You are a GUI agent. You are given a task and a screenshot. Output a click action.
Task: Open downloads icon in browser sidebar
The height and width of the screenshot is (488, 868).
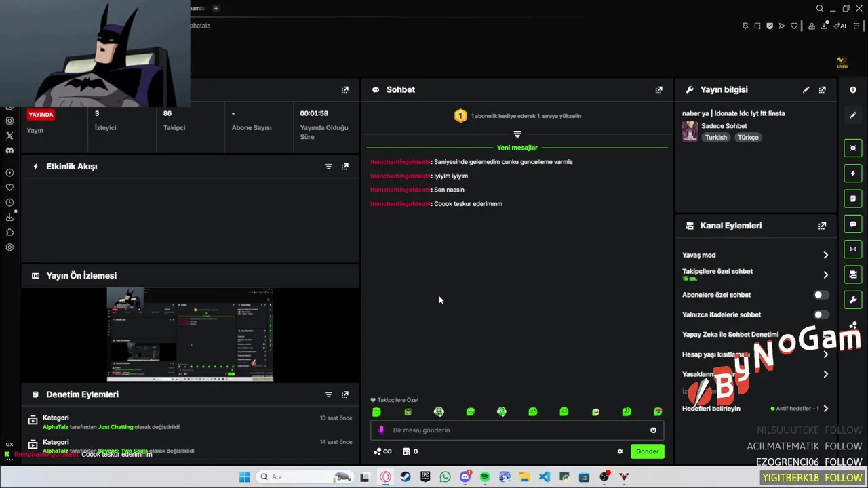pos(9,218)
